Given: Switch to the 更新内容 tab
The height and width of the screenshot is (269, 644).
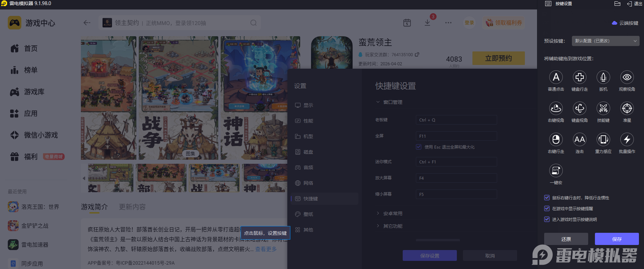Looking at the screenshot, I should coord(132,207).
